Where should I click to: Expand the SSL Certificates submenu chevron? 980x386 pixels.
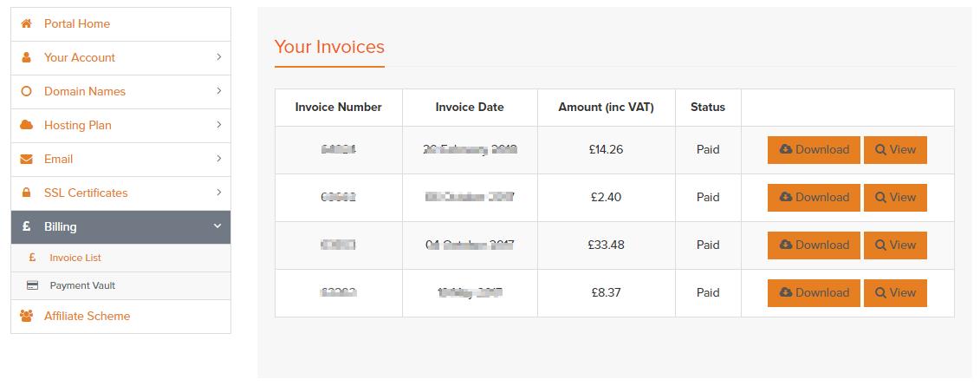(218, 193)
